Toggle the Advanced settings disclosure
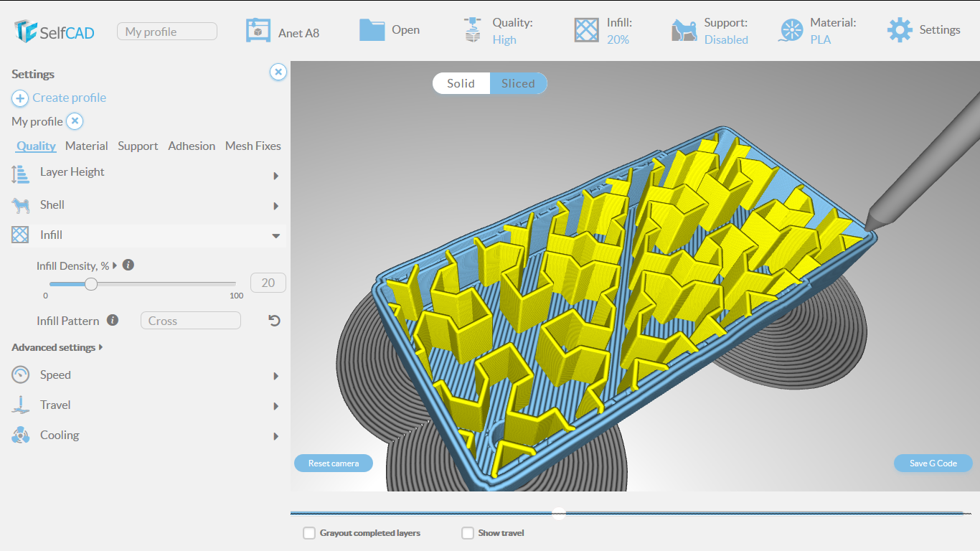This screenshot has width=980, height=551. [x=57, y=347]
